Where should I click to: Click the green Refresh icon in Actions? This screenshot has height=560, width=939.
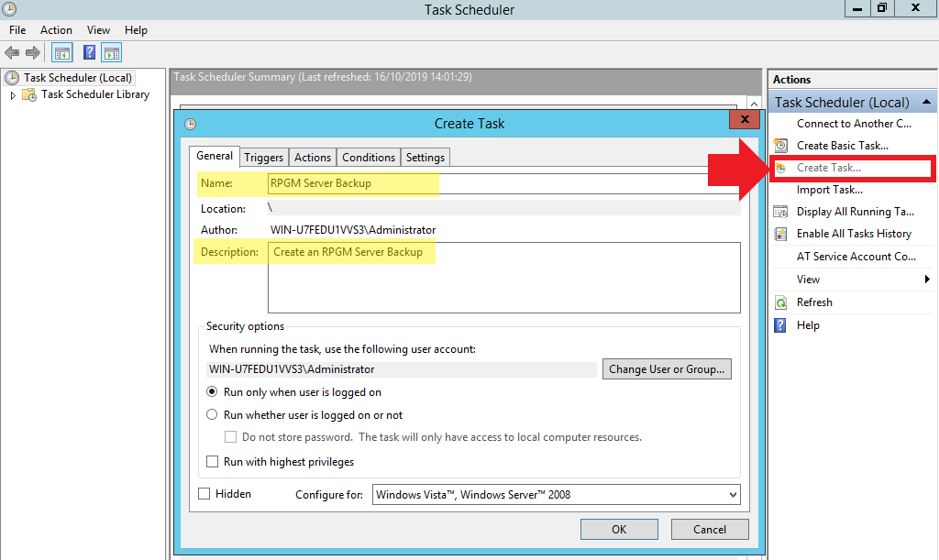point(780,302)
